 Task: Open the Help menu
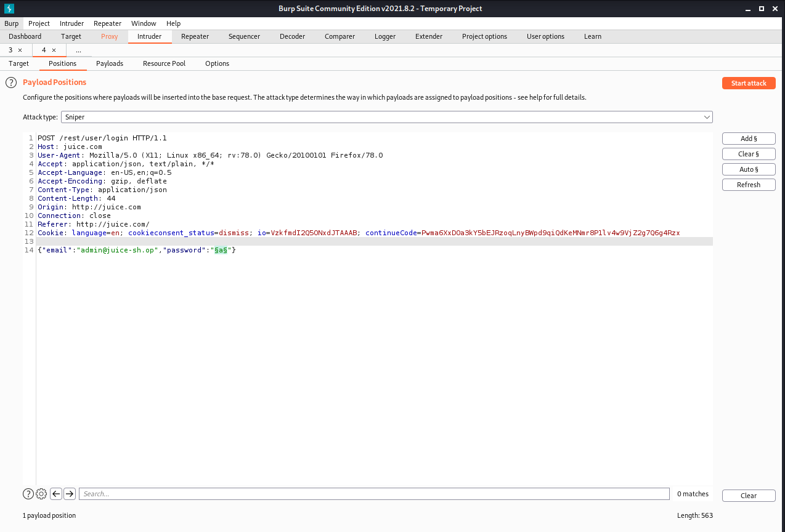point(173,23)
